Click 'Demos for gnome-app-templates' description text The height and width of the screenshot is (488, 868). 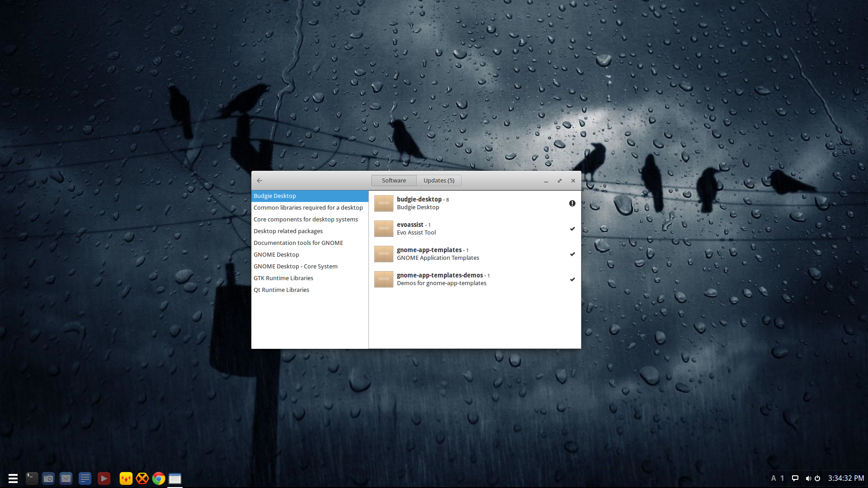tap(441, 283)
